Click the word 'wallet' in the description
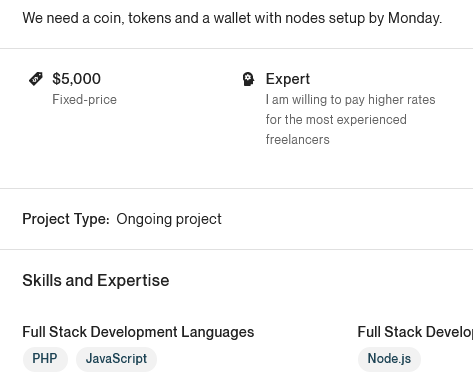Viewport: 473px width, 384px height. (x=232, y=18)
